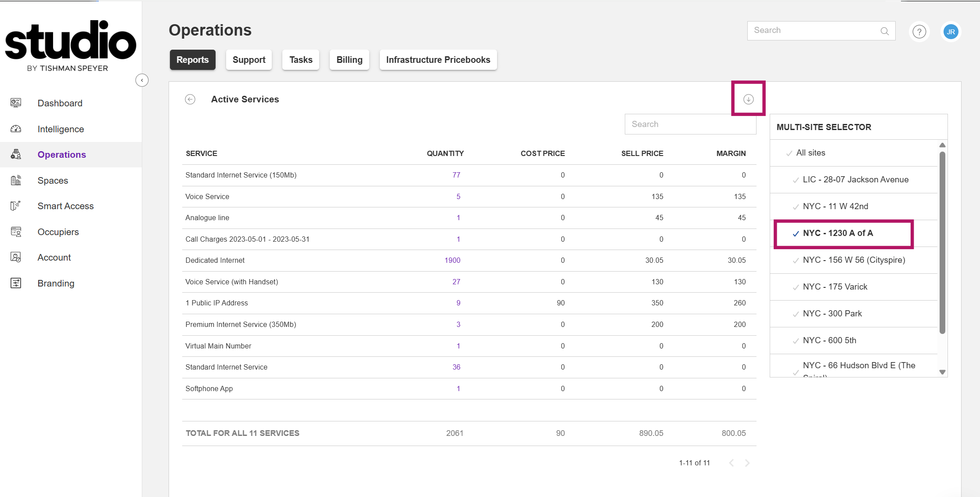Click the download report icon
This screenshot has height=497, width=980.
[x=748, y=99]
